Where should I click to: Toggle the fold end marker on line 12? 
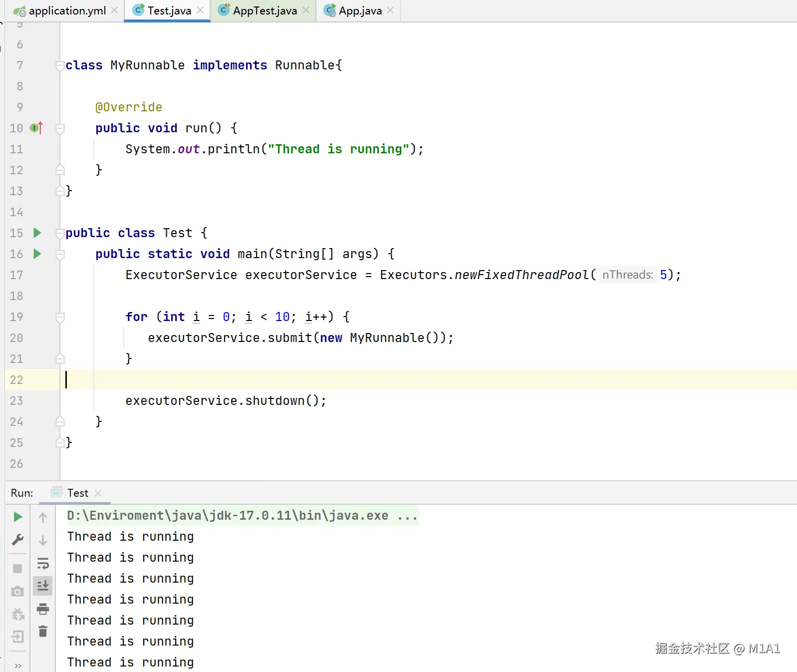[x=60, y=170]
